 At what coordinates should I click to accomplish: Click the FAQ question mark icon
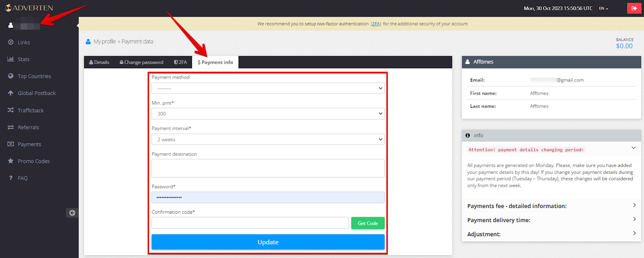11,178
